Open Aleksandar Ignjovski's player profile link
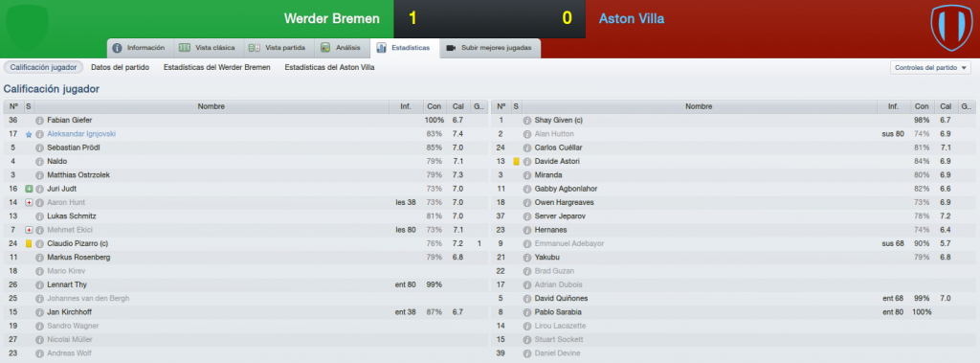The height and width of the screenshot is (363, 980). [81, 134]
